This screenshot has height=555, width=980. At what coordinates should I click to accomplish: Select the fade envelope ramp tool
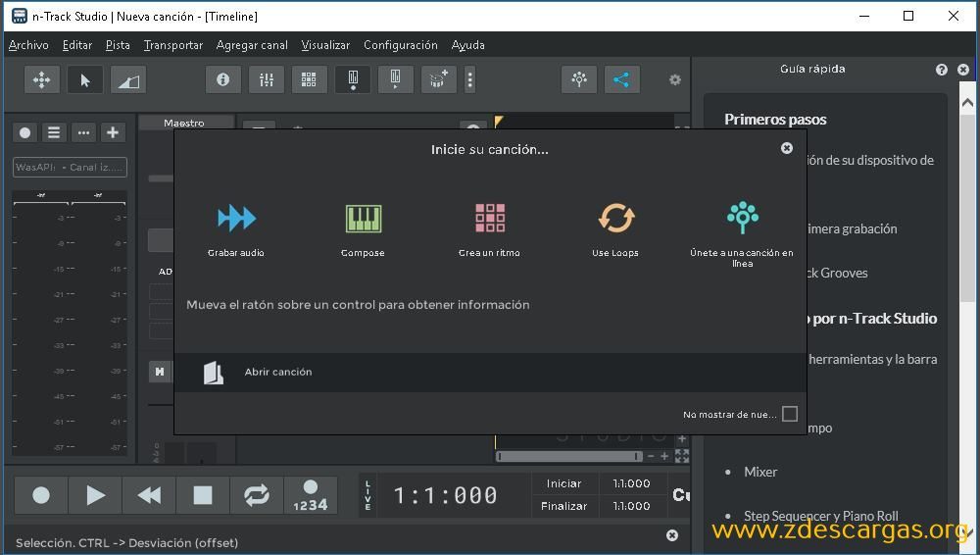tap(128, 79)
